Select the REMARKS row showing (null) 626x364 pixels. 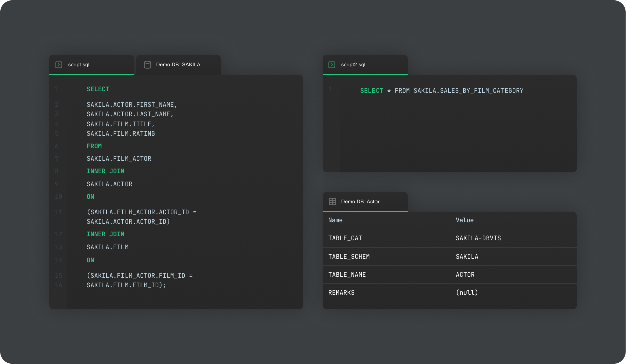342,292
